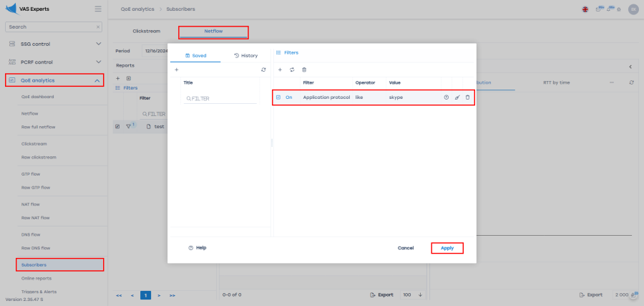Image resolution: width=644 pixels, height=306 pixels.
Task: Click the Apply button
Action: (447, 248)
